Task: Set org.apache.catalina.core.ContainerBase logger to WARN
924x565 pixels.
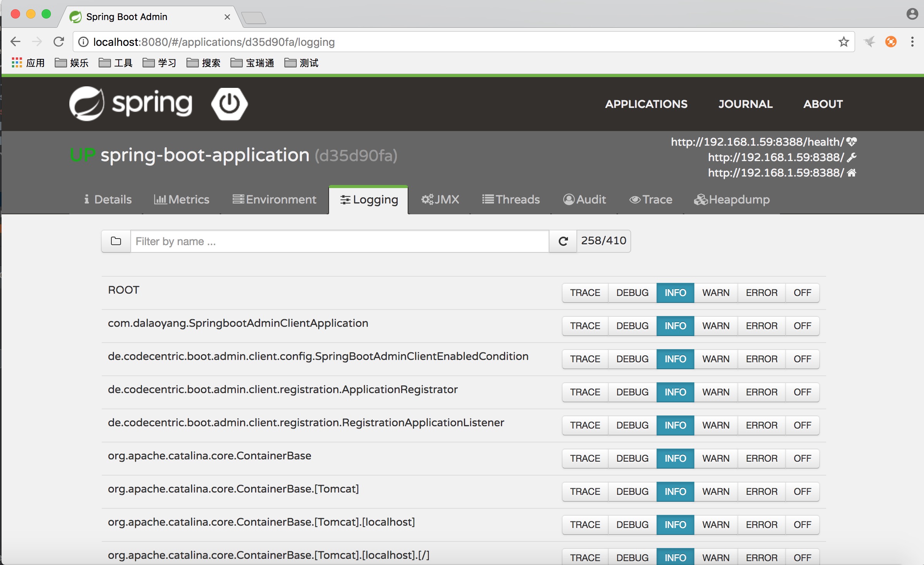Action: [x=716, y=459]
